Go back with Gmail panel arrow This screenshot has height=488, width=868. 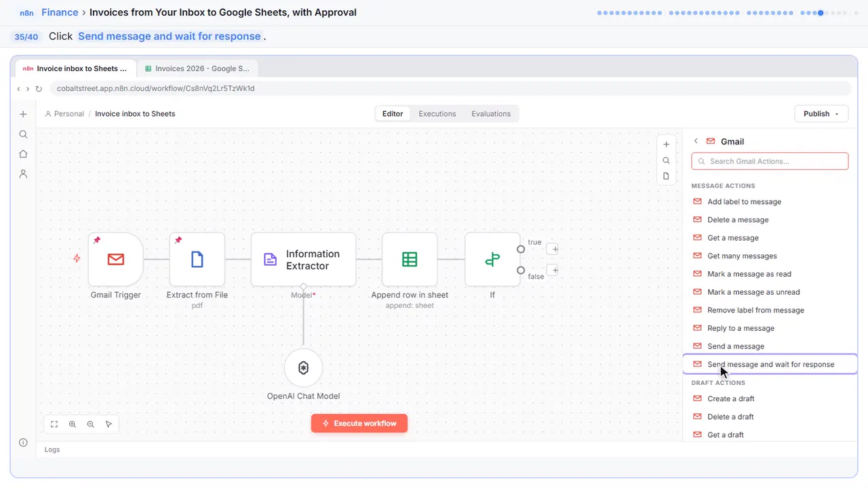click(x=696, y=142)
